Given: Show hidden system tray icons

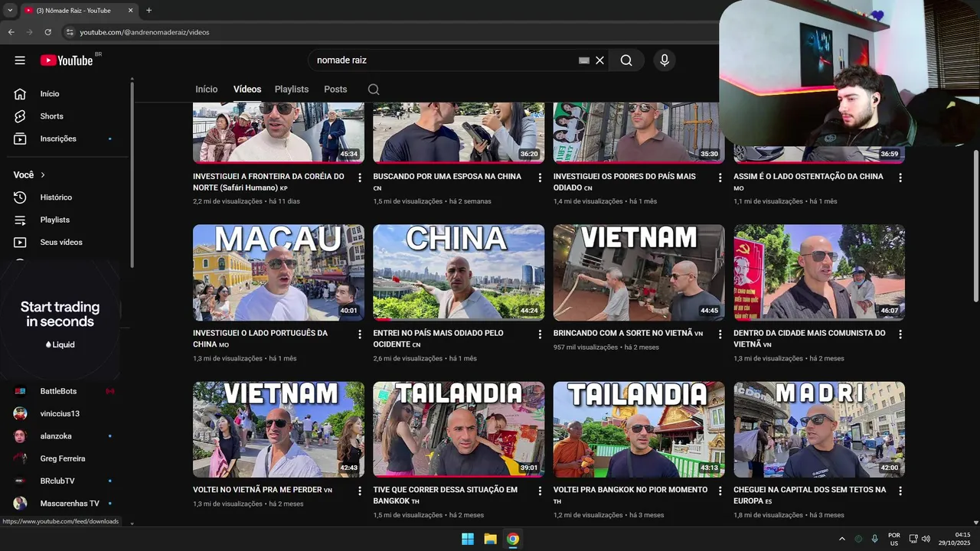Looking at the screenshot, I should pyautogui.click(x=842, y=539).
